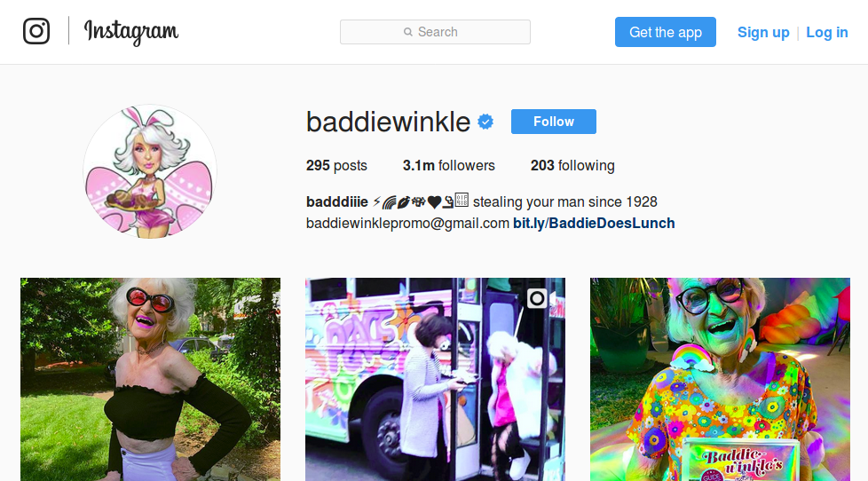Viewport: 868px width, 481px height.
Task: Click the 295 posts count
Action: pyautogui.click(x=336, y=165)
